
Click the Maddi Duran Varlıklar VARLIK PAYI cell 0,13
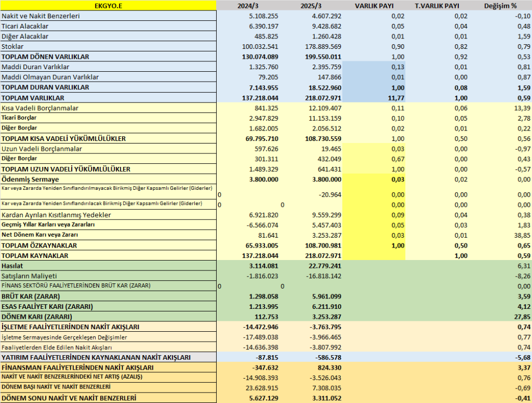click(374, 67)
